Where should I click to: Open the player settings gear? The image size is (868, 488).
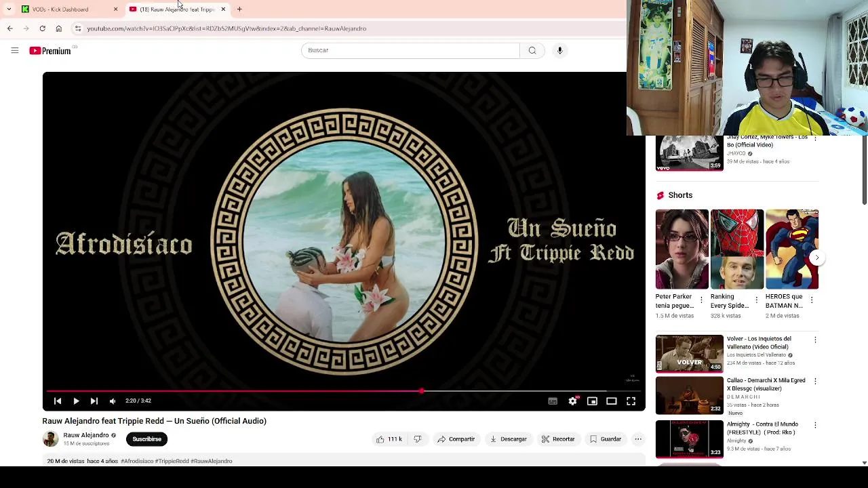pyautogui.click(x=573, y=401)
